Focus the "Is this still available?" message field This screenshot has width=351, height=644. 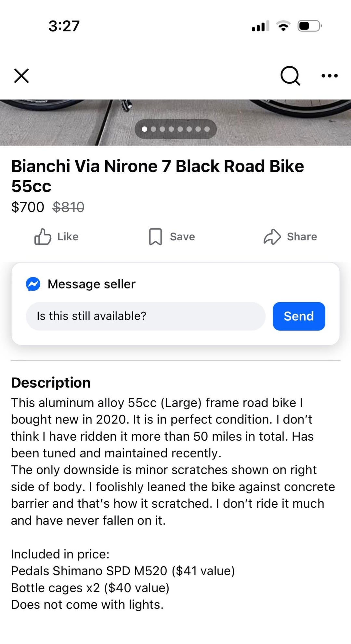(146, 316)
